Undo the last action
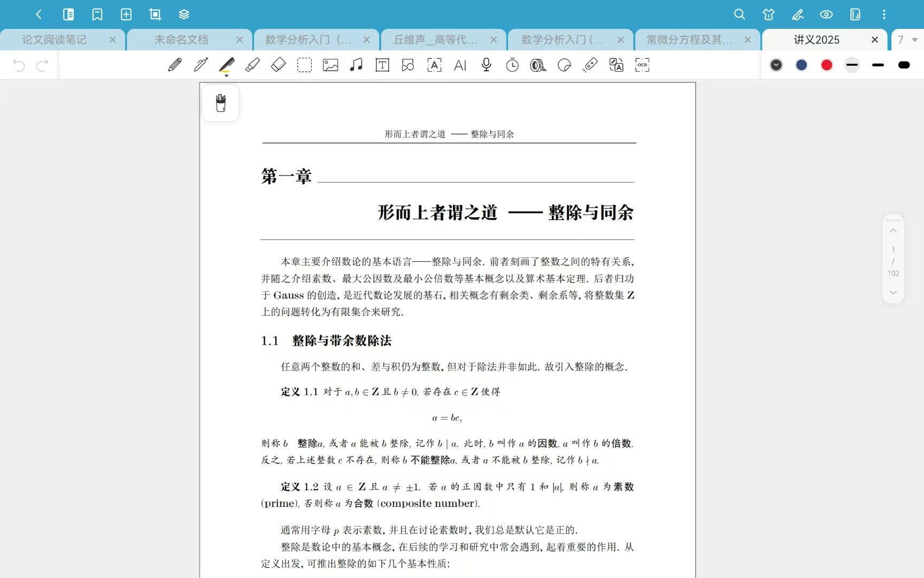Viewport: 924px width, 578px height. (x=19, y=65)
